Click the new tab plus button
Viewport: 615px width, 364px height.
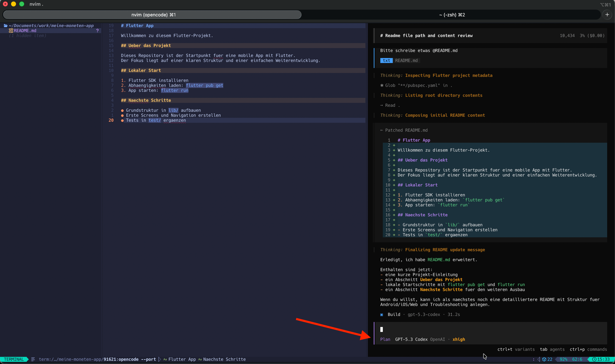tap(607, 15)
